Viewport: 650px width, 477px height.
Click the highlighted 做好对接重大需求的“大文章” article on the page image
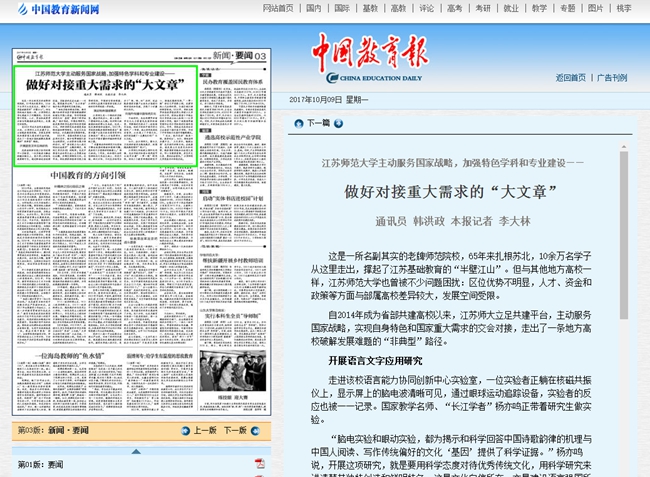point(110,86)
